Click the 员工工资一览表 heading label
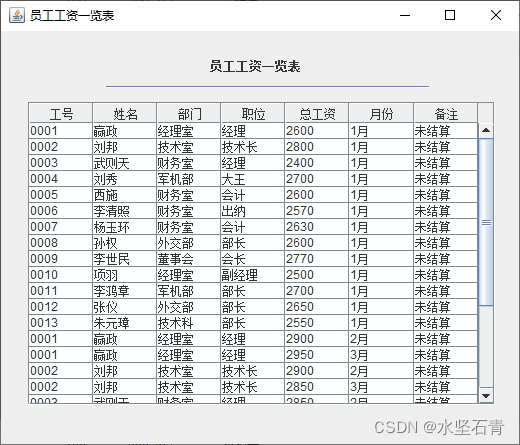 coord(255,66)
